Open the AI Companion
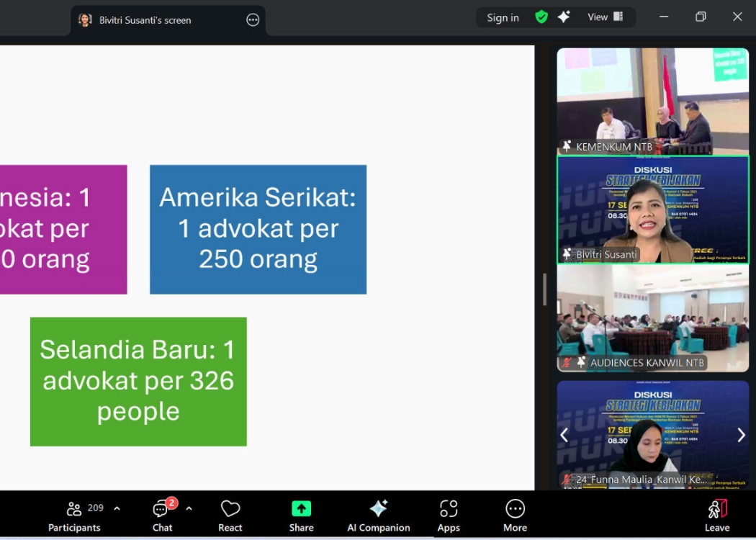This screenshot has height=540, width=756. tap(378, 516)
